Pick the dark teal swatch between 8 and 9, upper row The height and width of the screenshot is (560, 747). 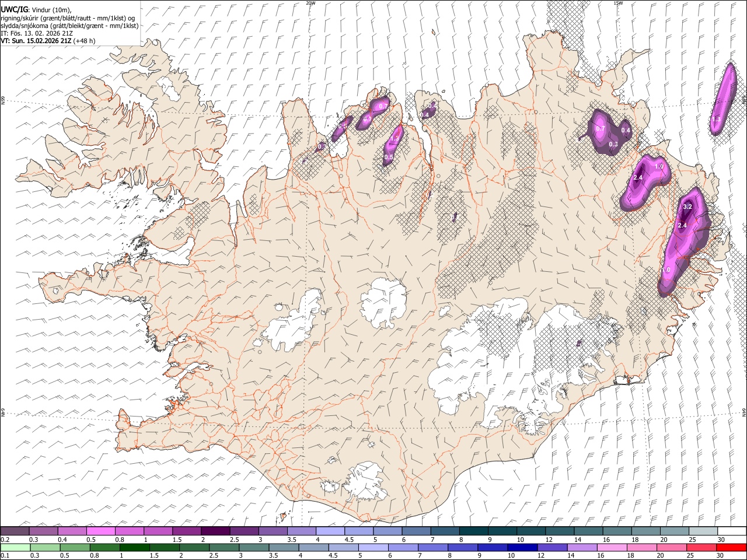coord(473,531)
